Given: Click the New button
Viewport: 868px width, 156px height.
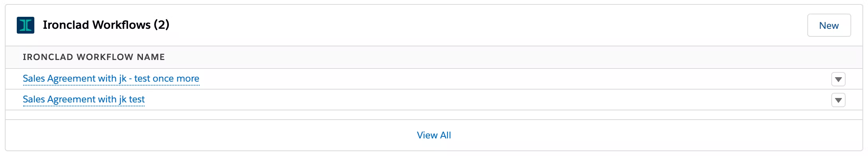Looking at the screenshot, I should click(x=829, y=25).
